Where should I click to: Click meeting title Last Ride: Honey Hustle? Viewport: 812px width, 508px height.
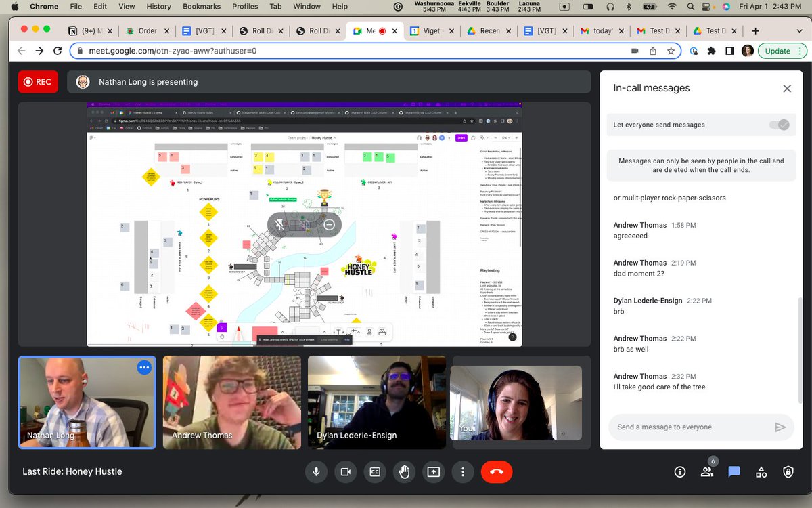[x=72, y=471]
